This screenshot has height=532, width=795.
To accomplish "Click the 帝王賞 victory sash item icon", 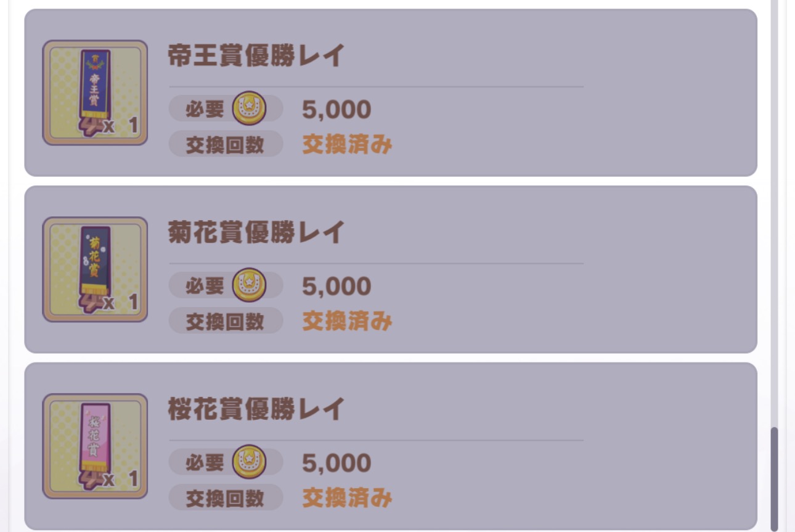I will pos(95,92).
